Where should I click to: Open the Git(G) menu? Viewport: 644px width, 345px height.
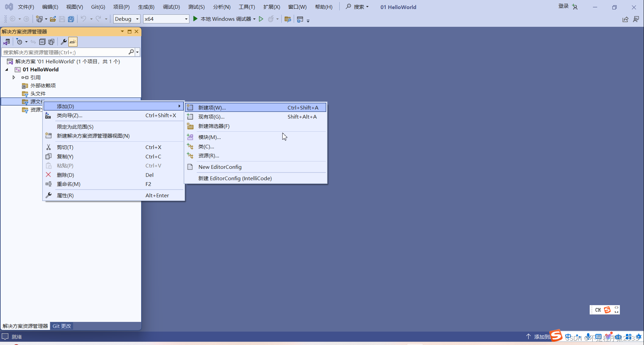pyautogui.click(x=98, y=7)
